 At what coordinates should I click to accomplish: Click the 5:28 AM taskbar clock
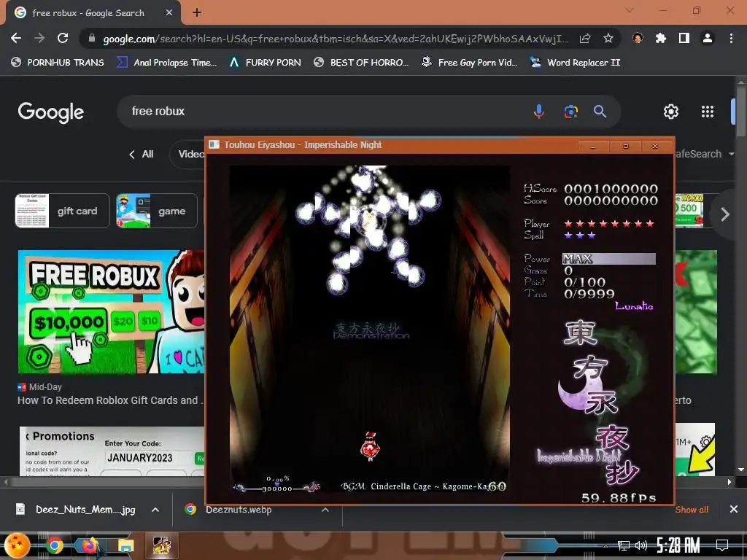(678, 545)
